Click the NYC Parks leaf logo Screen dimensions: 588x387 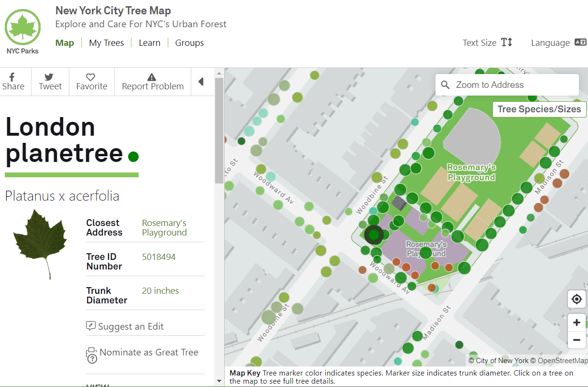coord(22,31)
